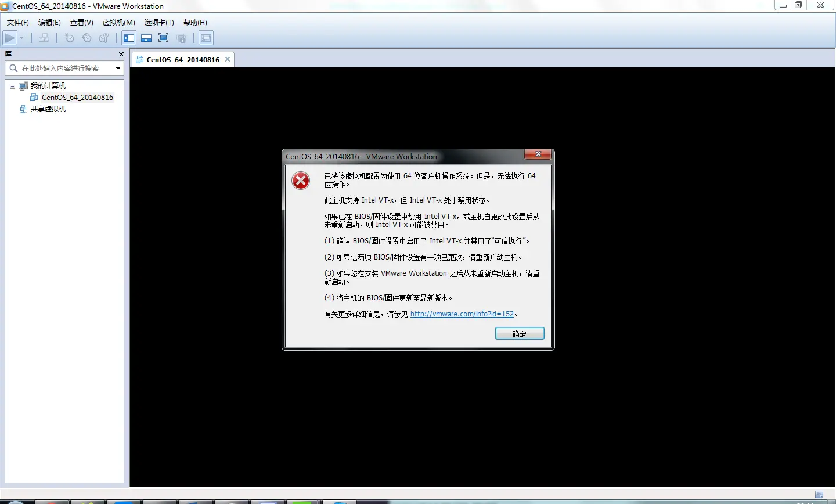Select CentOS_64_20140816 in the library tree
Viewport: 836px width, 504px height.
(x=77, y=98)
